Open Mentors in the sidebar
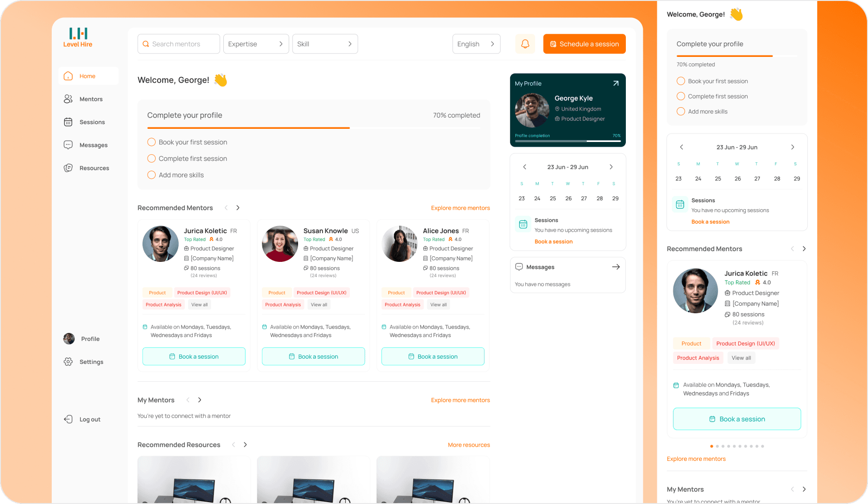 click(88, 99)
